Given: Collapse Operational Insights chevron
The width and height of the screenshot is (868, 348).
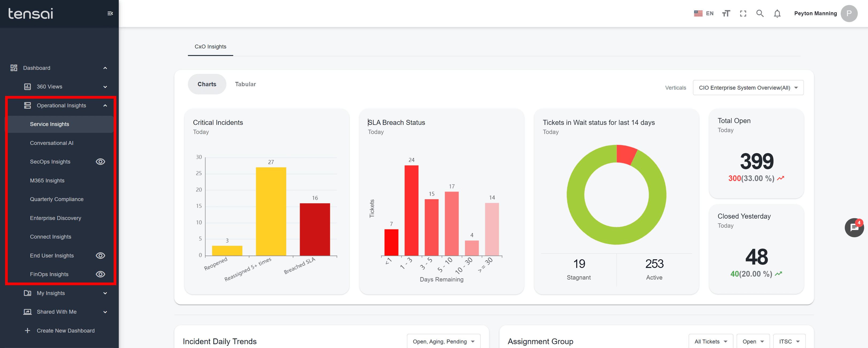Looking at the screenshot, I should click(x=105, y=106).
